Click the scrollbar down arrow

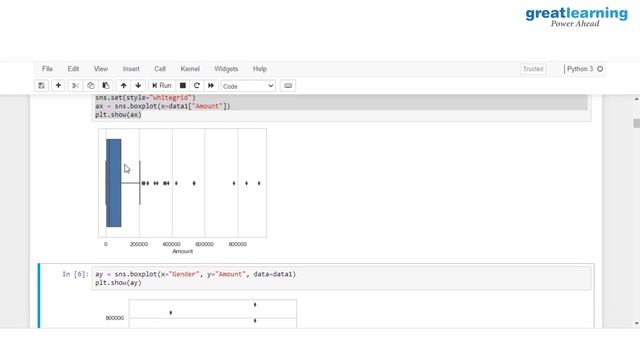coord(636,324)
